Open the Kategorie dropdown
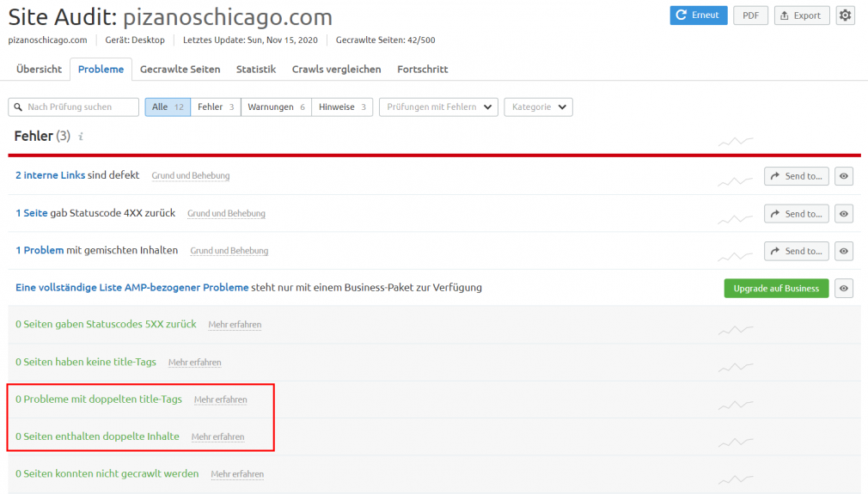868x494 pixels. click(x=538, y=107)
